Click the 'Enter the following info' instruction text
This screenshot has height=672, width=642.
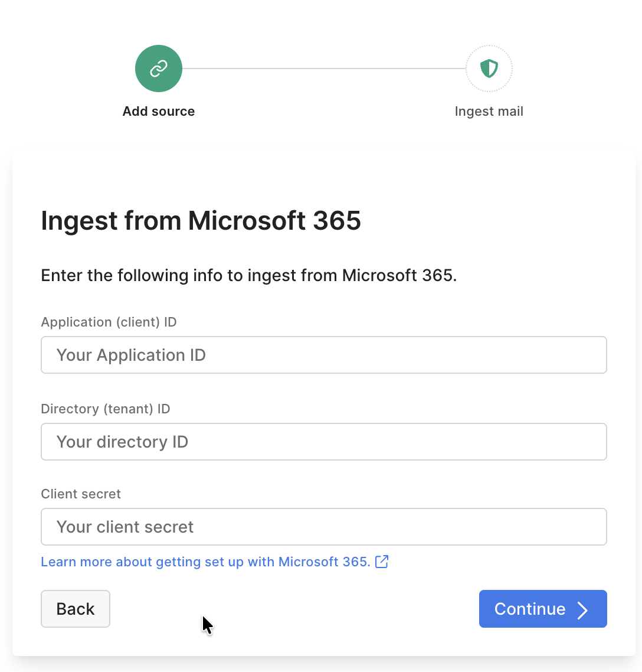pos(249,276)
